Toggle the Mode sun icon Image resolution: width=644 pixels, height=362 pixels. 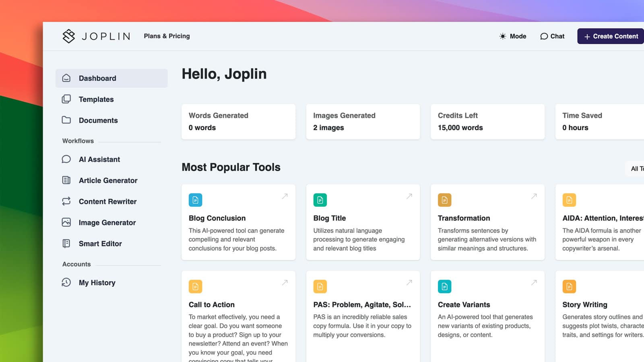[x=503, y=36]
